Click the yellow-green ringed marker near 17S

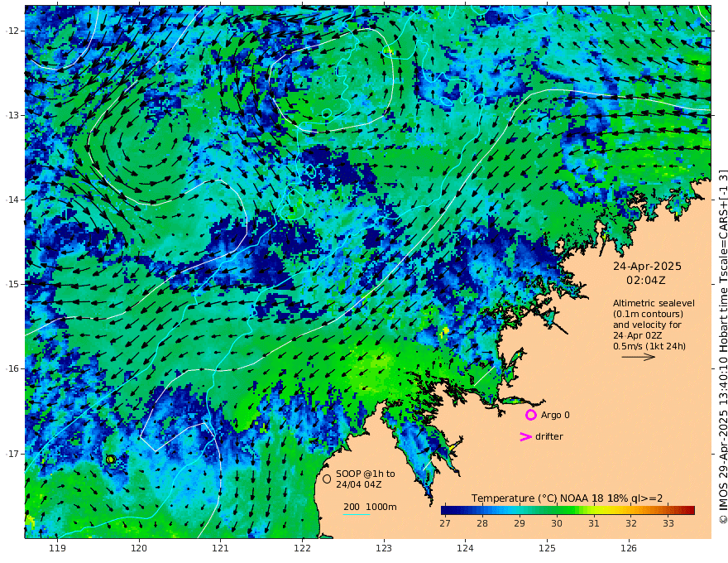(x=111, y=459)
